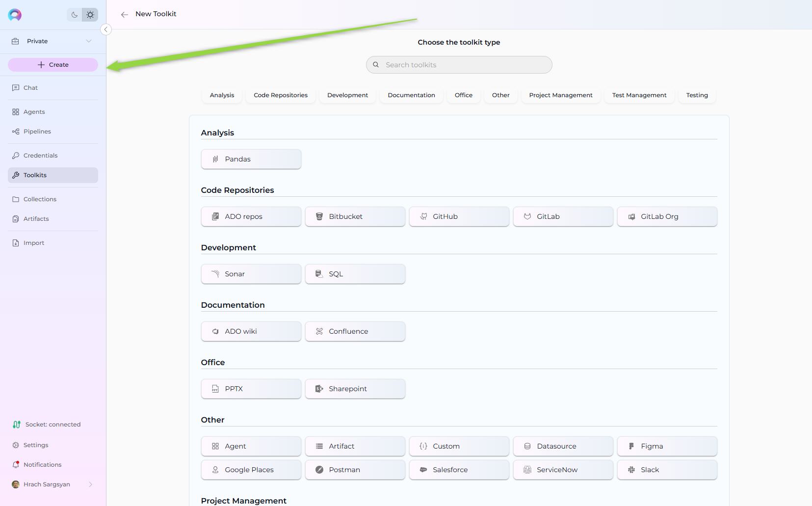This screenshot has height=506, width=812.
Task: Filter by Development category
Action: (x=348, y=95)
